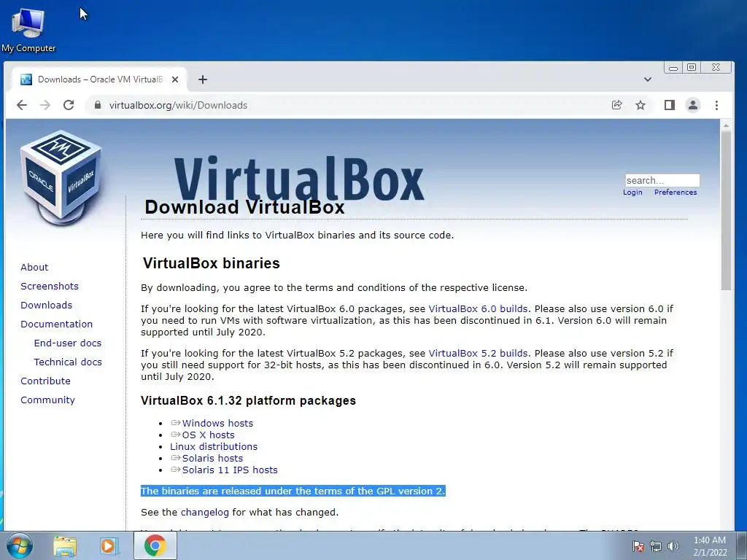
Task: Open Windows Explorer from taskbar
Action: [64, 545]
